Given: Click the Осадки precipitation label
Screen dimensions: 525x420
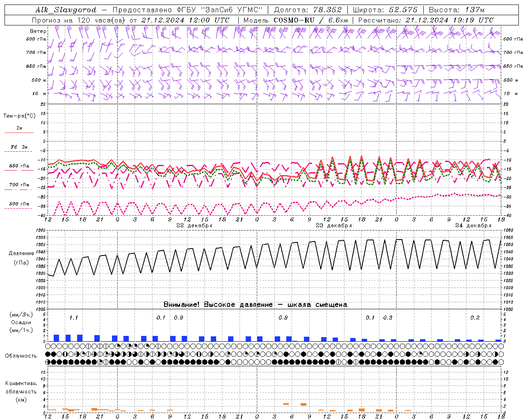Looking at the screenshot, I should [x=21, y=322].
